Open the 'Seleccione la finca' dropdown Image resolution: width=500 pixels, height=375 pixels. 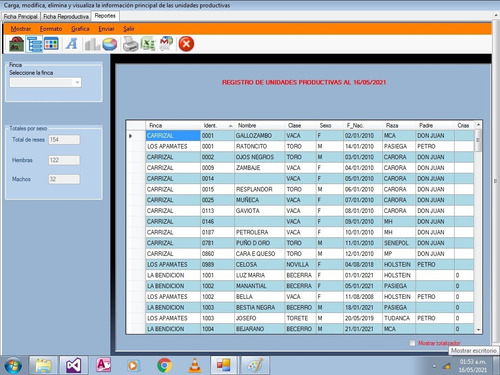pyautogui.click(x=45, y=82)
